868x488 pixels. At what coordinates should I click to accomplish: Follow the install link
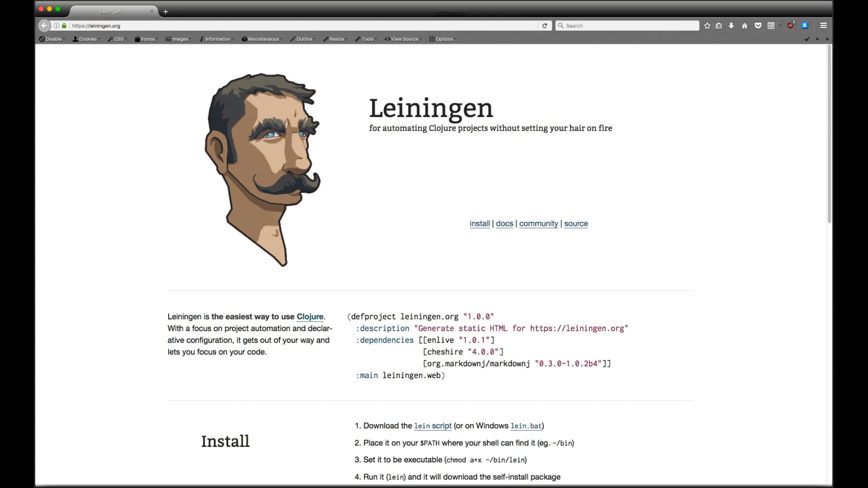(x=479, y=223)
